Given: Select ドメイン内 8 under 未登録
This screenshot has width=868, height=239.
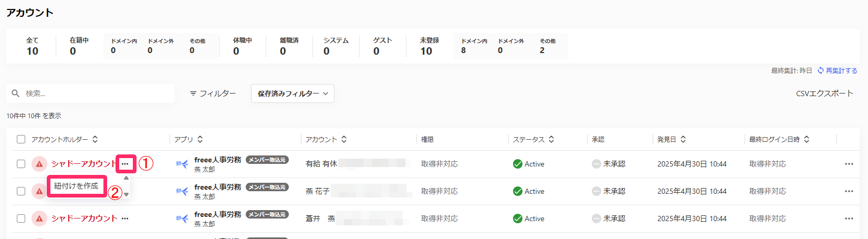Looking at the screenshot, I should coord(474,46).
